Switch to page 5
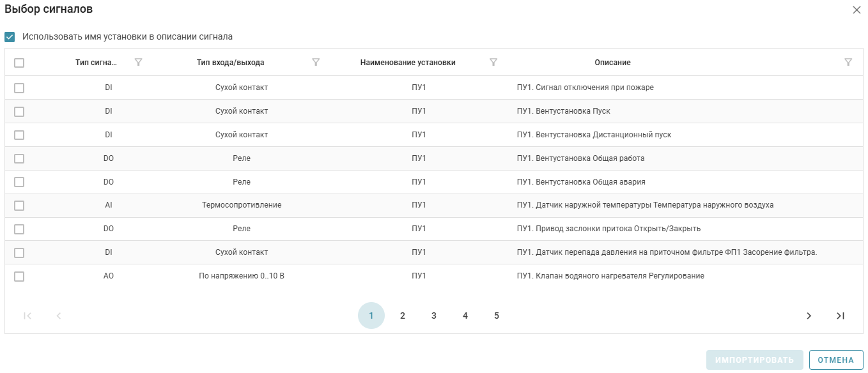Image resolution: width=868 pixels, height=373 pixels. [497, 316]
